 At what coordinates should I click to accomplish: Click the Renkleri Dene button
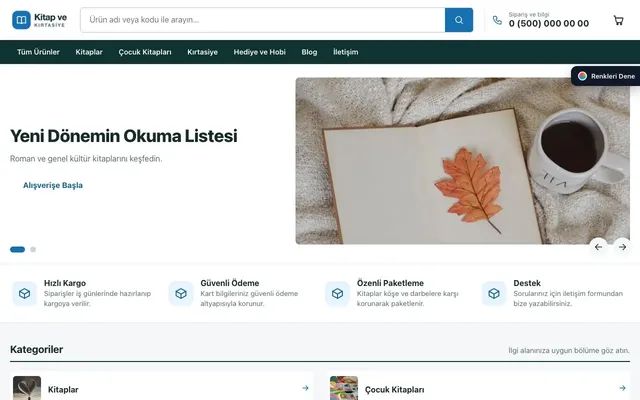click(x=606, y=76)
